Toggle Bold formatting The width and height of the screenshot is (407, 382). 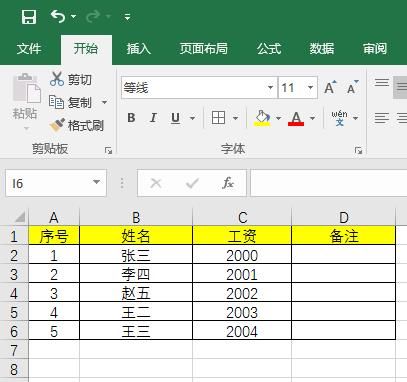[131, 118]
